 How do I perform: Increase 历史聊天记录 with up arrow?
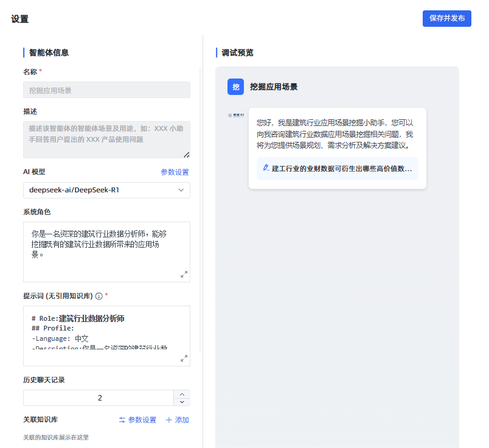[x=182, y=394]
